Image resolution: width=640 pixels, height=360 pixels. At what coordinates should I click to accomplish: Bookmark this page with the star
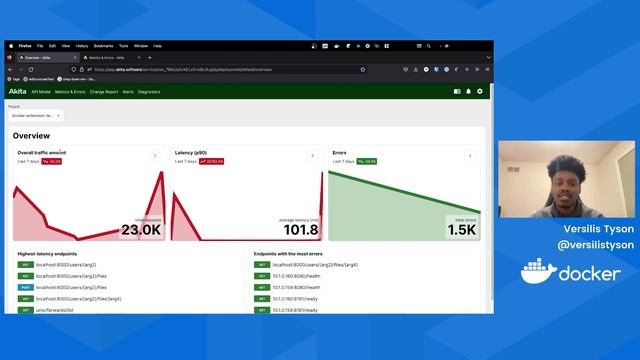point(363,70)
